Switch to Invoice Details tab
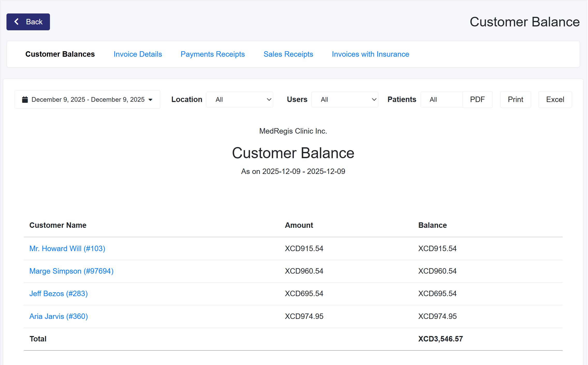Image resolution: width=588 pixels, height=365 pixels. click(x=138, y=54)
